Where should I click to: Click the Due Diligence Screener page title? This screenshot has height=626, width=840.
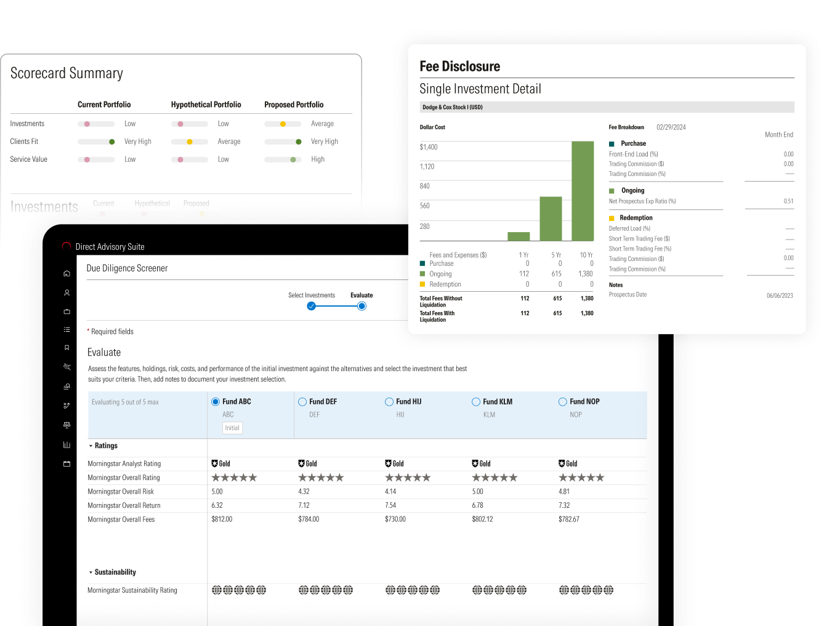pyautogui.click(x=127, y=268)
